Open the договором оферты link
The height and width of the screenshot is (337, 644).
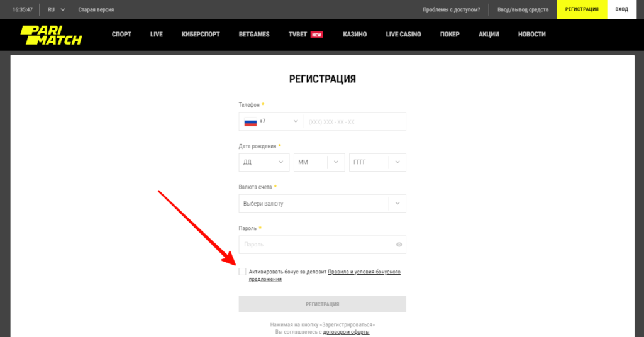[346, 331]
